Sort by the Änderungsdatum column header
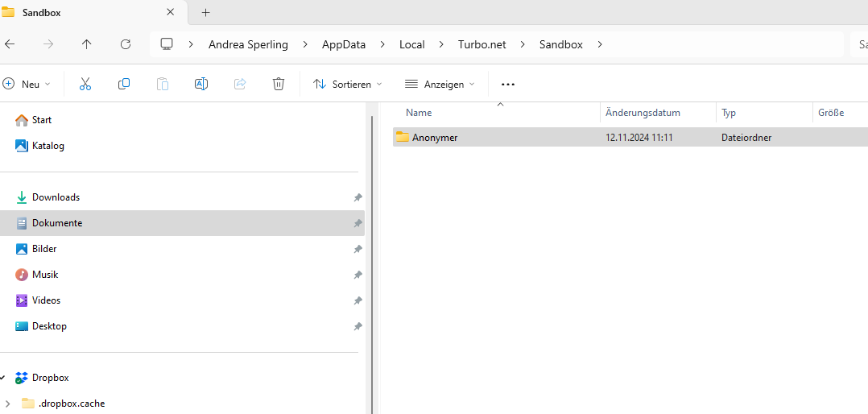Screen dimensions: 868x414 click(643, 113)
